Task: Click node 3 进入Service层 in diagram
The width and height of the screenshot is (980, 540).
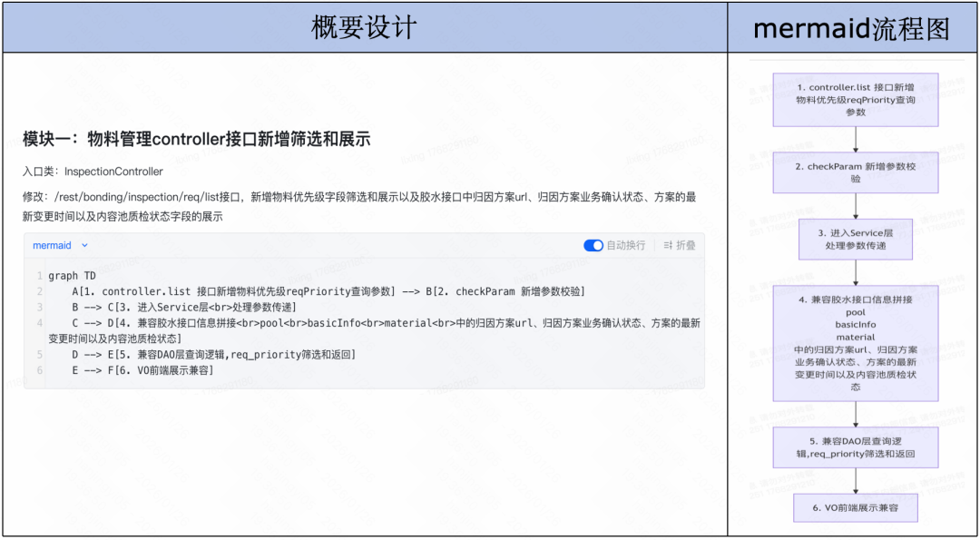Action: (855, 239)
